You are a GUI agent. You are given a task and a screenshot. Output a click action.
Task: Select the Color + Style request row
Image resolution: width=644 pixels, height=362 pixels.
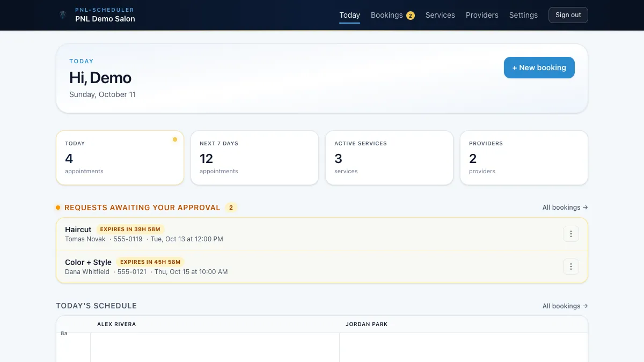pyautogui.click(x=322, y=267)
